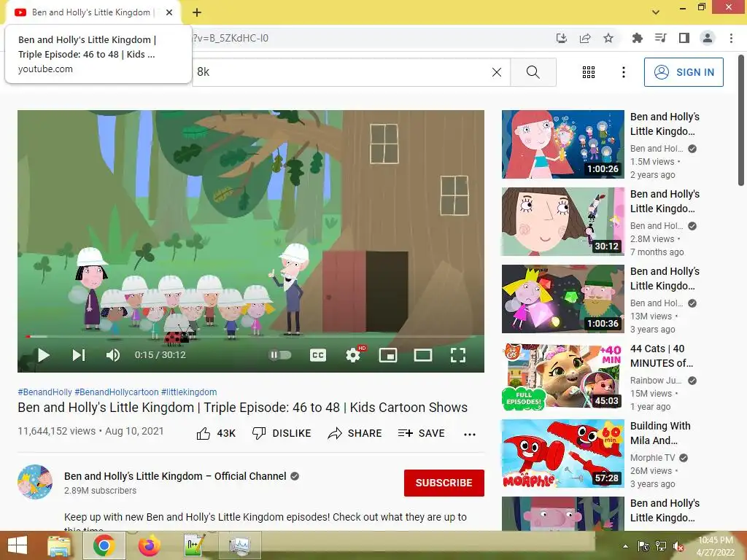This screenshot has height=560, width=747.
Task: Show hidden tray icons arrow
Action: 625,546
